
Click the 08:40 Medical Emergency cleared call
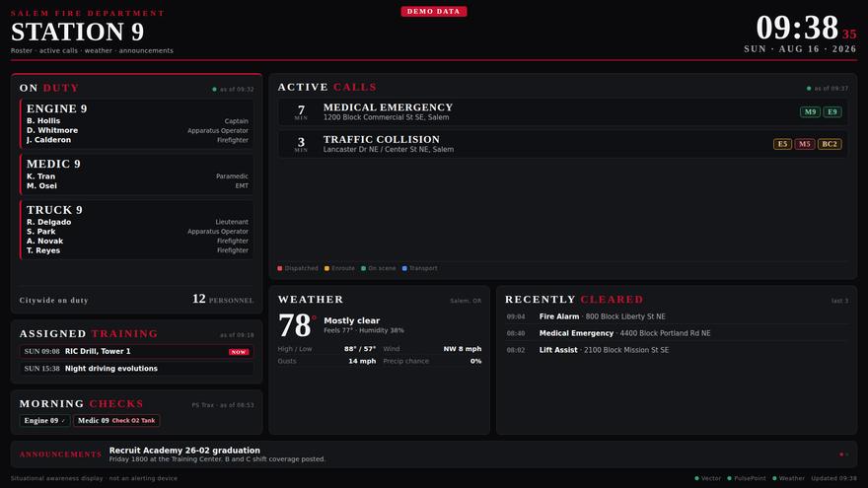[x=677, y=333]
